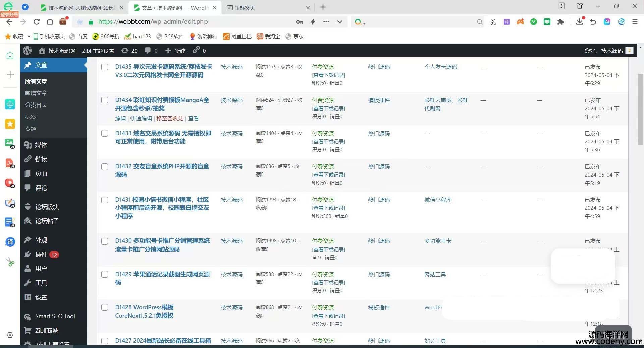Click the page vertical scrollbar thumb

[640, 109]
